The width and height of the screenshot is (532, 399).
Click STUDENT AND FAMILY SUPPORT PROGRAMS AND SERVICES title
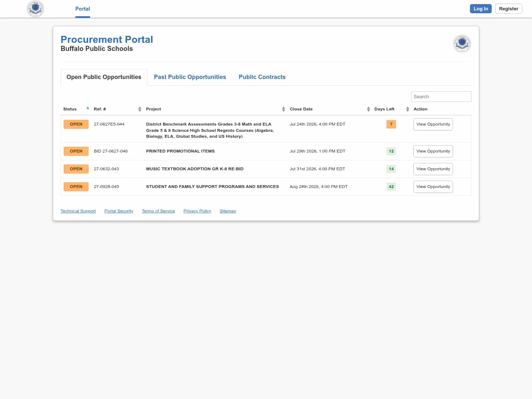[212, 187]
